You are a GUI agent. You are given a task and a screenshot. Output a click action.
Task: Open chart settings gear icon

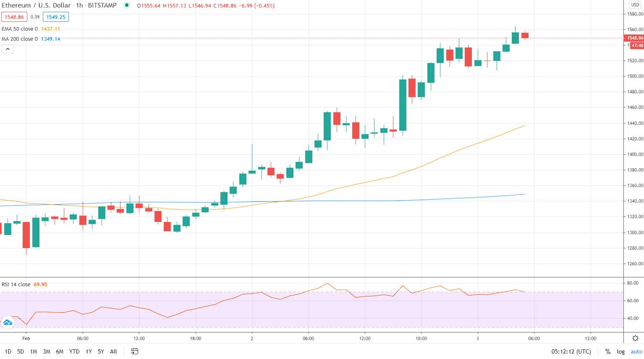635,338
